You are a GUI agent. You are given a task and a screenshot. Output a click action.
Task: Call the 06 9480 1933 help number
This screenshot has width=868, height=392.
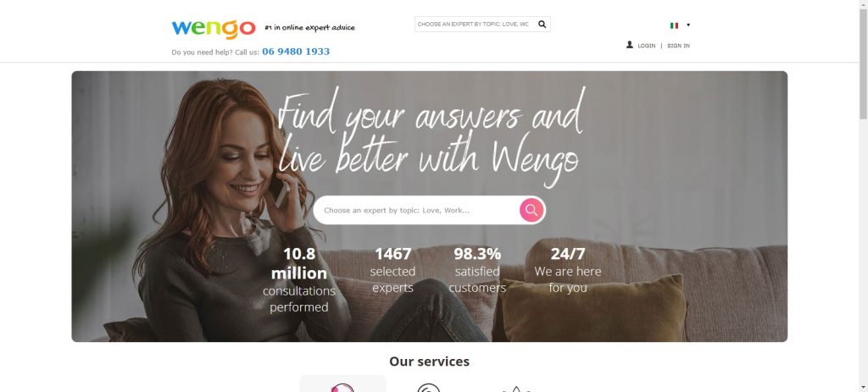(296, 52)
